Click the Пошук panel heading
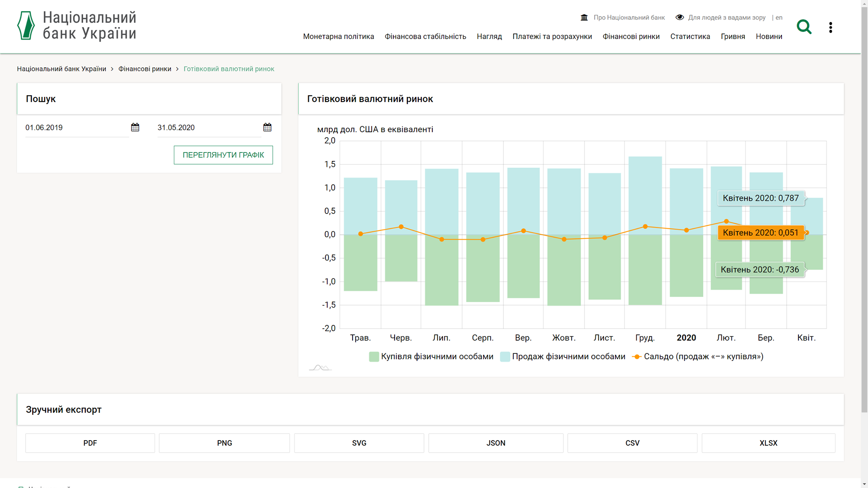The width and height of the screenshot is (868, 488). pos(41,99)
